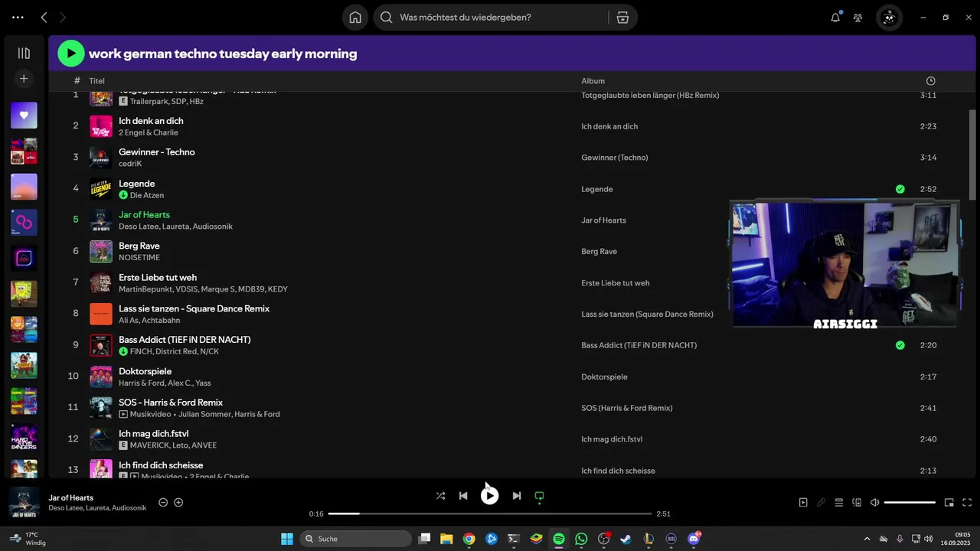The image size is (980, 551).
Task: Mute via the speaker volume icon
Action: [875, 503]
